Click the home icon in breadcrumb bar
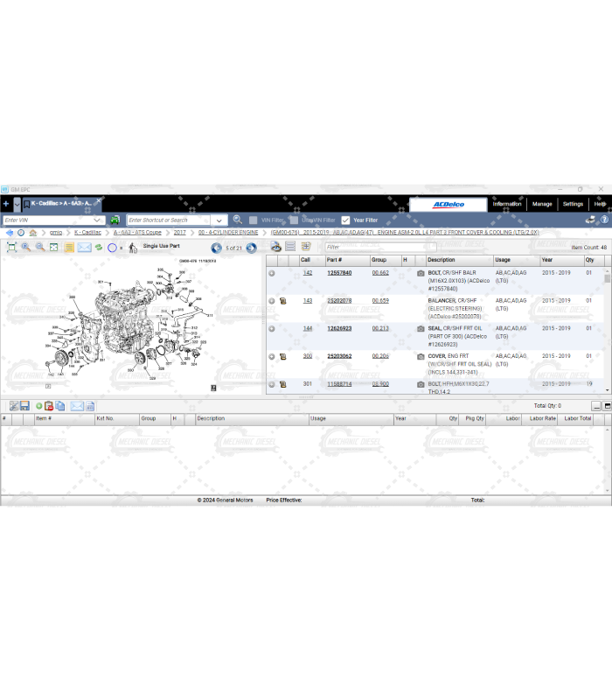The height and width of the screenshot is (700, 612). (x=32, y=233)
